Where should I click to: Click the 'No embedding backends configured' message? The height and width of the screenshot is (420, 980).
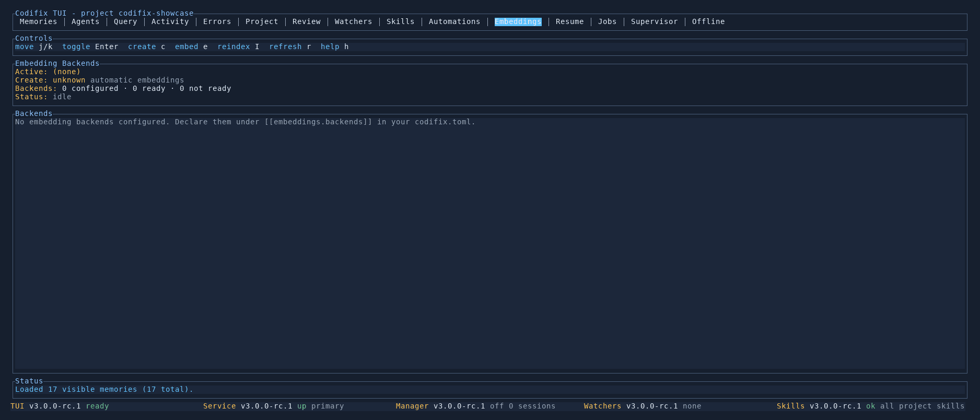coord(246,122)
